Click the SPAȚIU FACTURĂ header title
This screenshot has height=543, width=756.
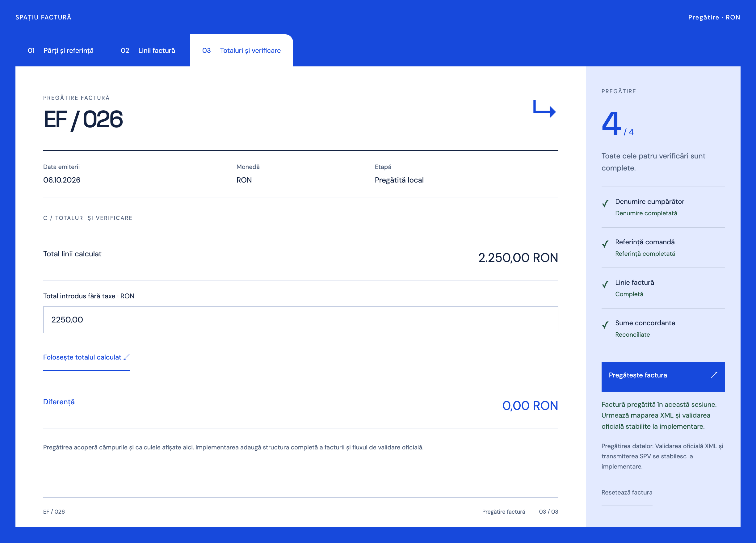point(43,17)
